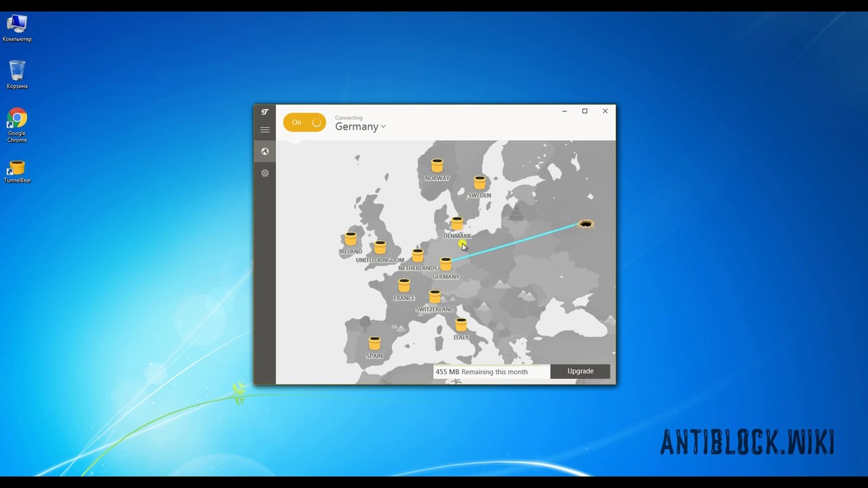Viewport: 868px width, 488px height.
Task: Select the Netherlands tunnel on map
Action: (418, 256)
